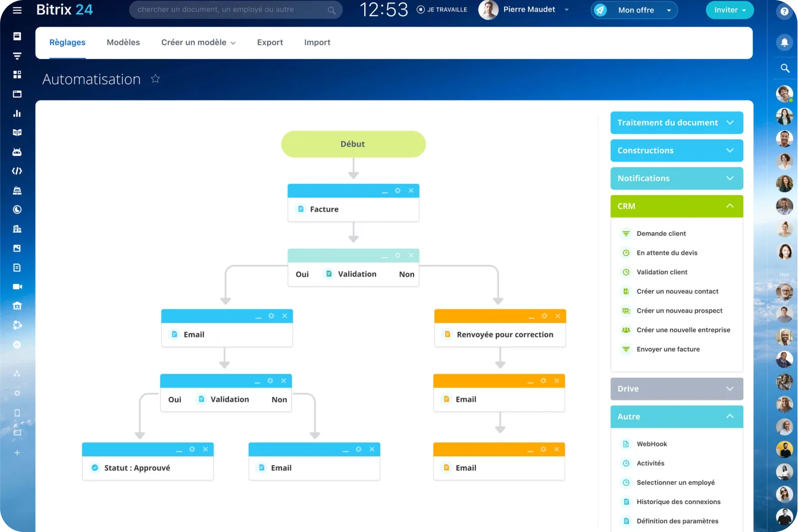798x532 pixels.
Task: Click the notifications bell icon
Action: click(x=784, y=42)
